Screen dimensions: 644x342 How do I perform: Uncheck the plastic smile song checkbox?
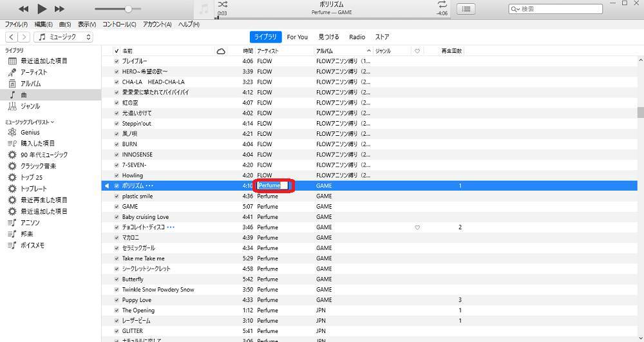[117, 196]
